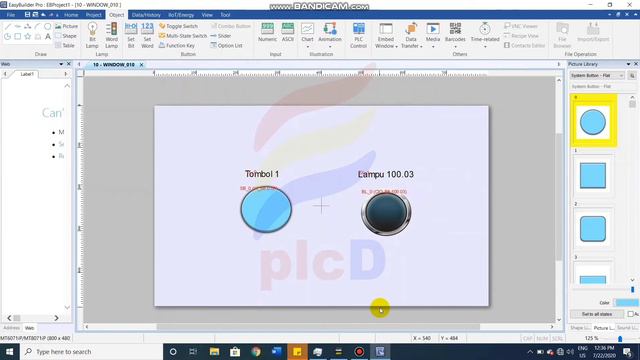Screen dimensions: 640x360
Task: Search the picture library
Action: 632,76
